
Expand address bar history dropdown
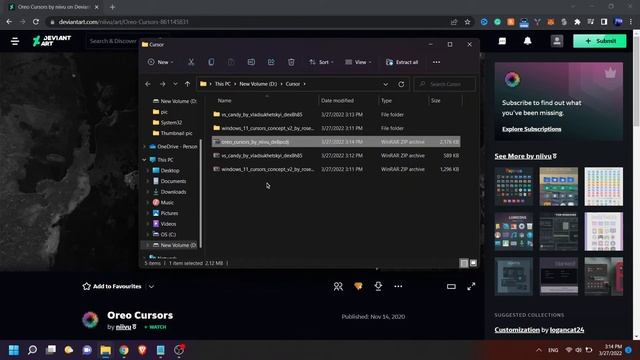(x=386, y=84)
